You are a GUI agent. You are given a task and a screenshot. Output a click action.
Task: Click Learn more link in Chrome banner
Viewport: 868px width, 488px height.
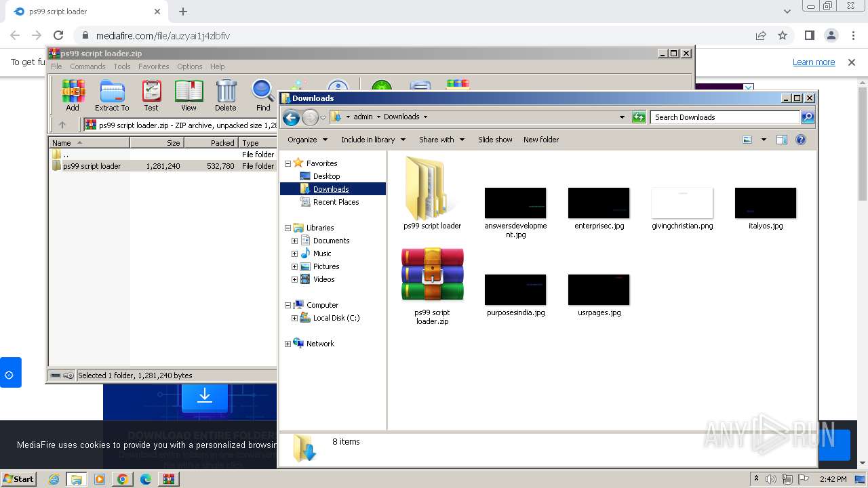pyautogui.click(x=814, y=62)
